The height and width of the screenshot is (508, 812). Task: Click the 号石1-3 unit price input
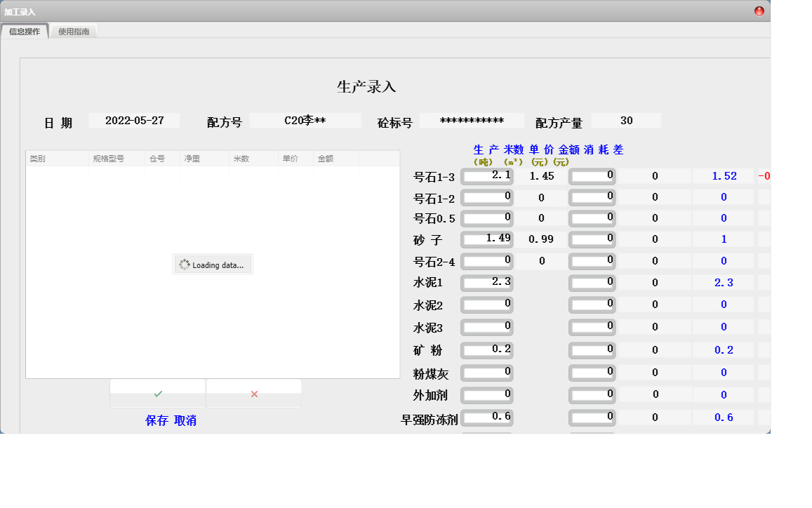[592, 176]
